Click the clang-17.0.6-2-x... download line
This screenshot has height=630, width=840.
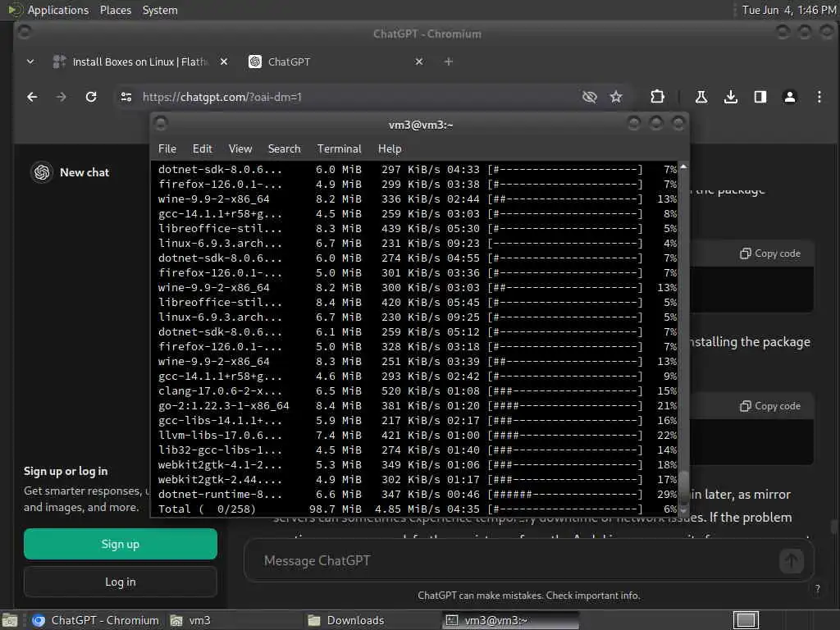418,391
